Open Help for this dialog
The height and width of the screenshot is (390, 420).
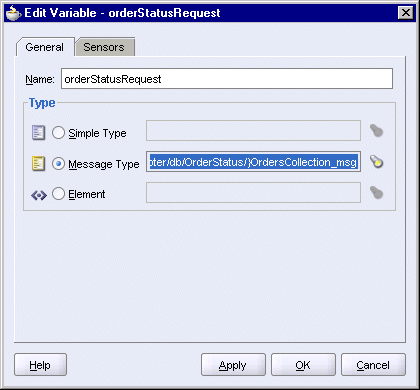pyautogui.click(x=40, y=365)
